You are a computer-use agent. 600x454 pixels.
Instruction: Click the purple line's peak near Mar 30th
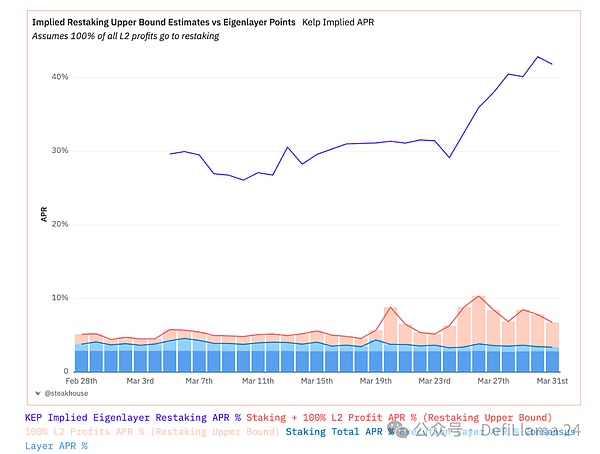pos(538,57)
